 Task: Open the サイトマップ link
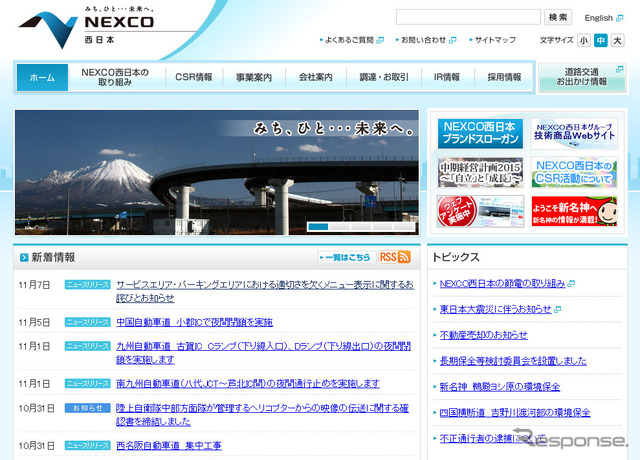[x=495, y=40]
